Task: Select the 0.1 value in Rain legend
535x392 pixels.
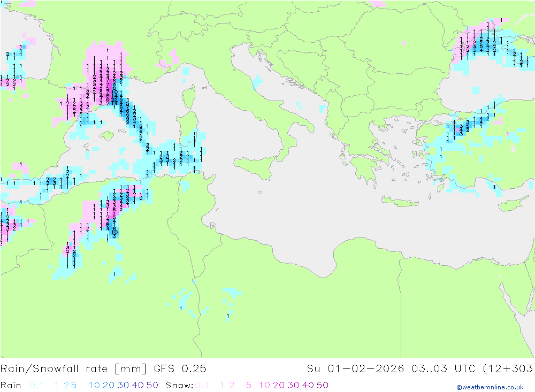Action: pyautogui.click(x=36, y=385)
